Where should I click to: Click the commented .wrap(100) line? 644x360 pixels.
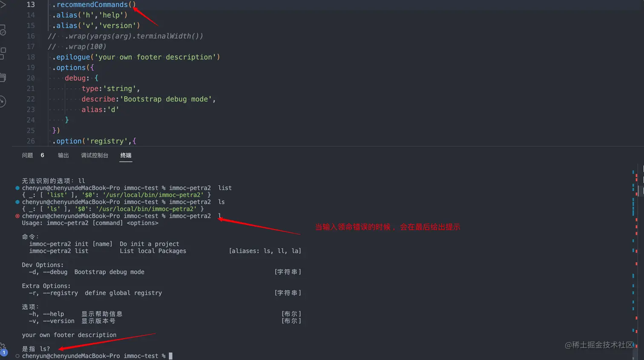tap(77, 46)
